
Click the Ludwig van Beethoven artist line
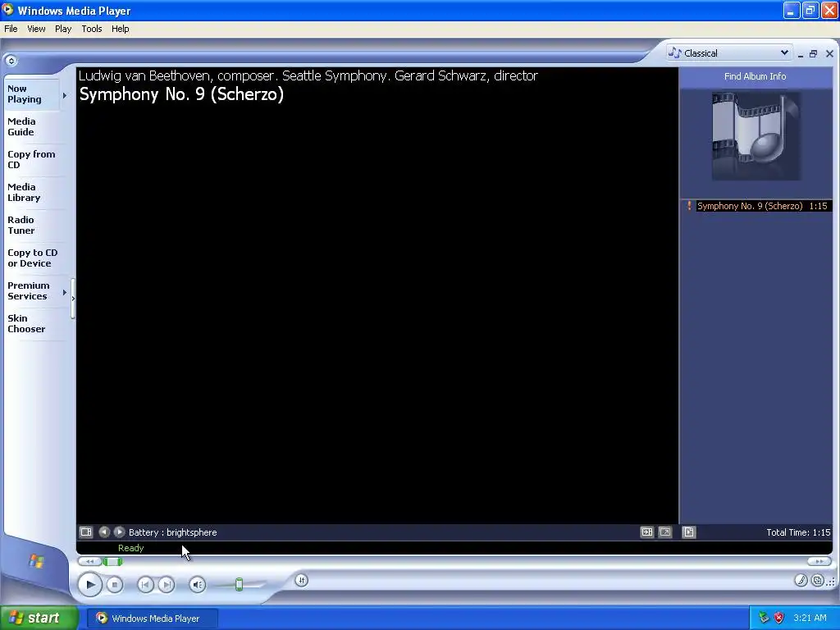click(308, 76)
